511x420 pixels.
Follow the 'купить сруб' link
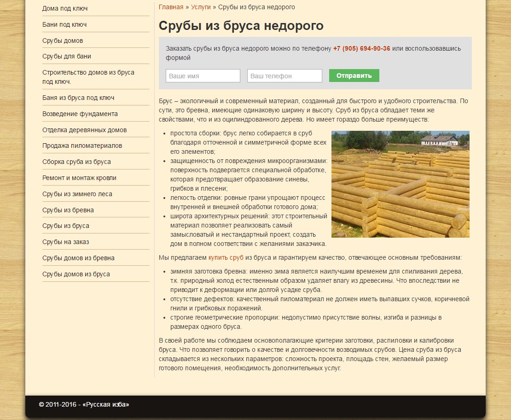coord(226,257)
